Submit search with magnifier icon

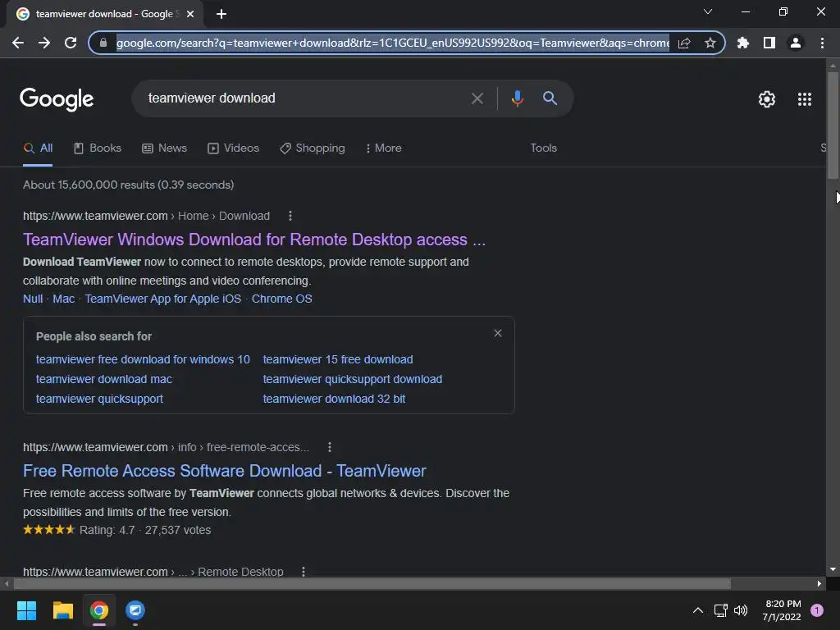coord(550,98)
